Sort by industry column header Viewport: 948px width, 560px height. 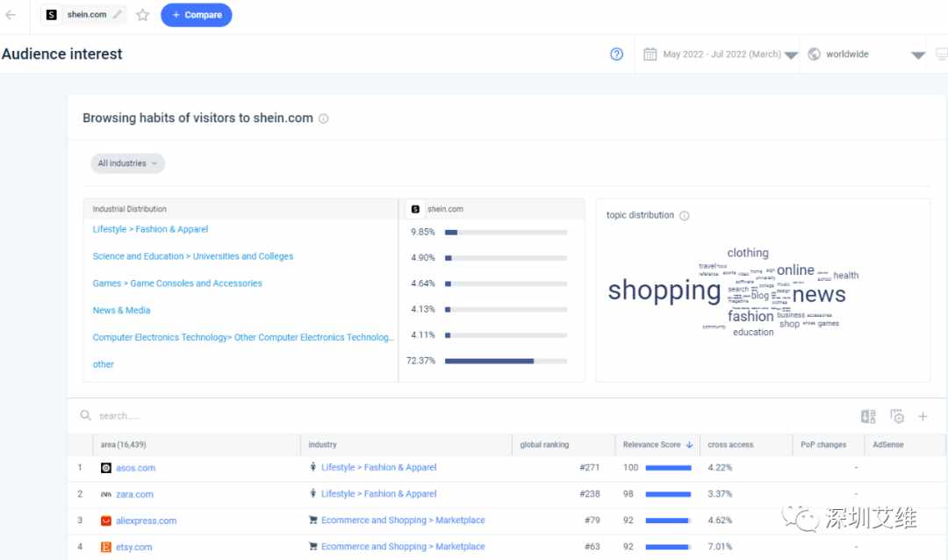pos(322,444)
